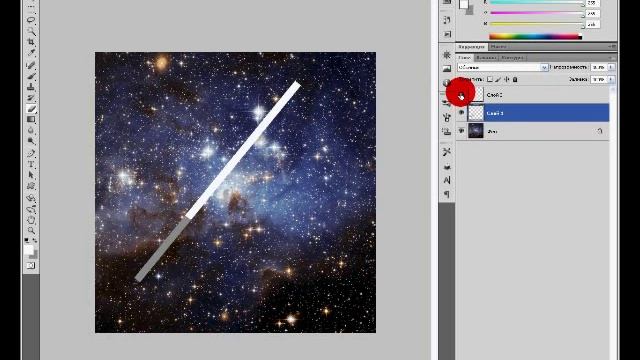Open the Tool Presets crossed-tools dock icon
Image resolution: width=640 pixels, height=360 pixels.
[x=447, y=152]
